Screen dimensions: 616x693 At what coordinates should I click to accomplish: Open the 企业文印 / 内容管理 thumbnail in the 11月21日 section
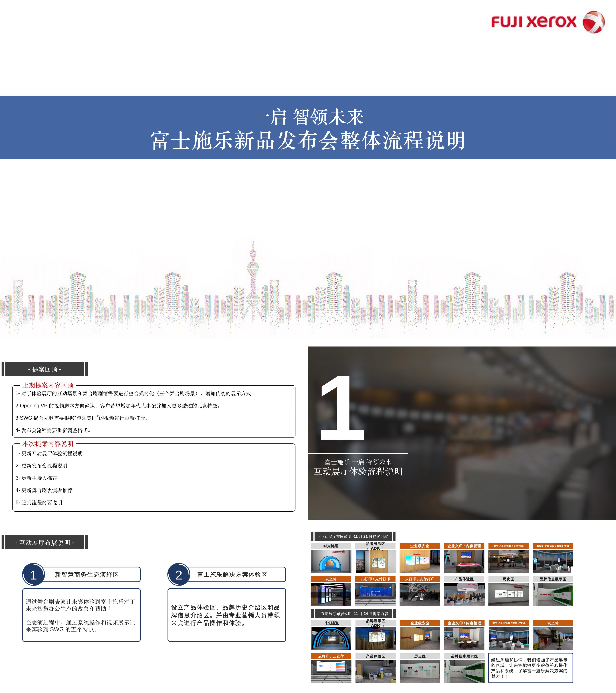[x=464, y=561]
